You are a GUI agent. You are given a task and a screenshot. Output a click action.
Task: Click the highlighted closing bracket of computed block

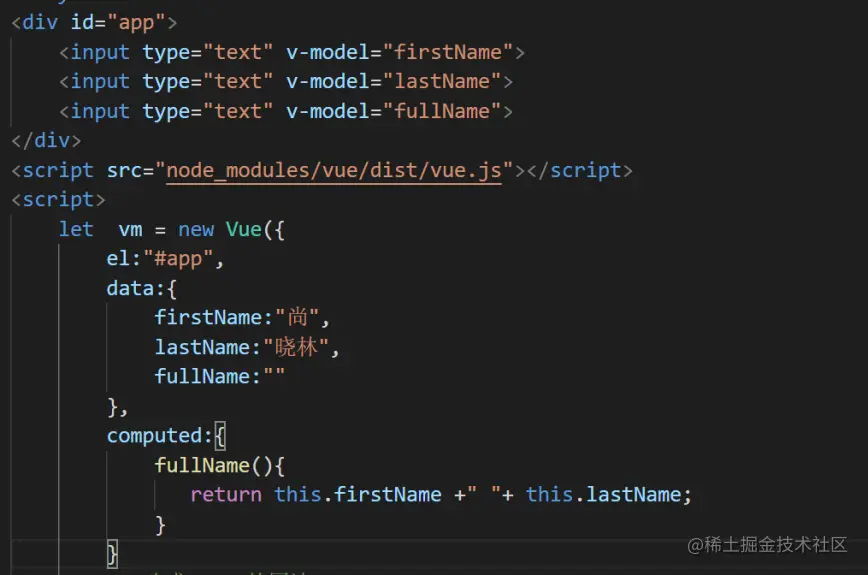(112, 553)
